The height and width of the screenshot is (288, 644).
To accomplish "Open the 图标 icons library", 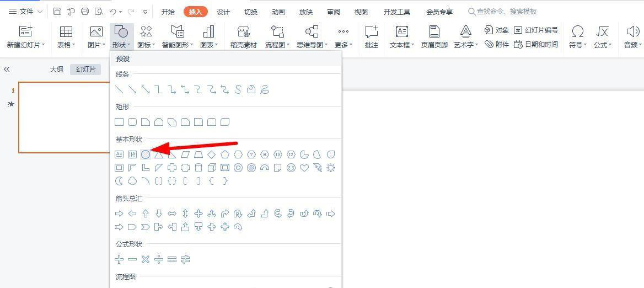I will pos(146,36).
